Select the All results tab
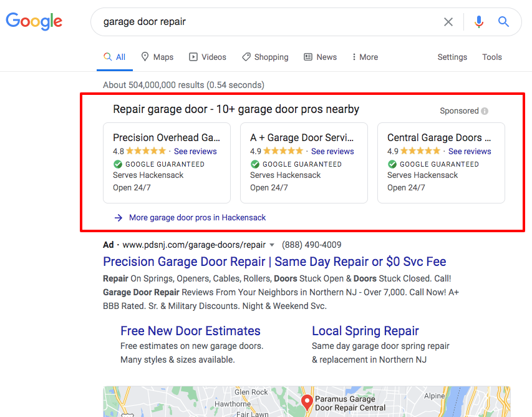This screenshot has width=532, height=417. point(115,57)
